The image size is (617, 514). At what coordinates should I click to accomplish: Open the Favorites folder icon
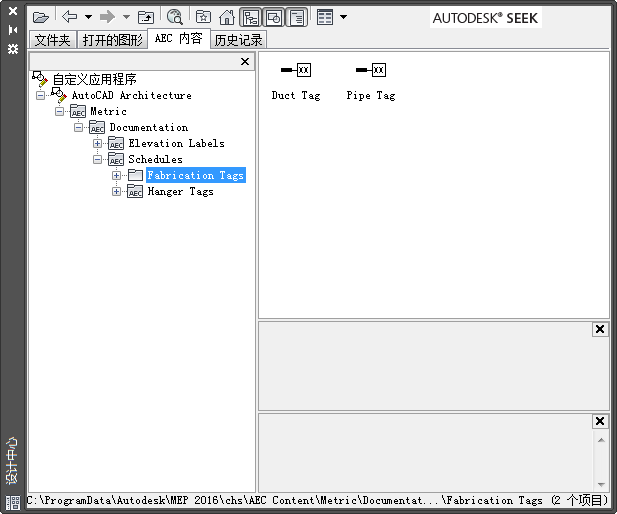(x=203, y=17)
